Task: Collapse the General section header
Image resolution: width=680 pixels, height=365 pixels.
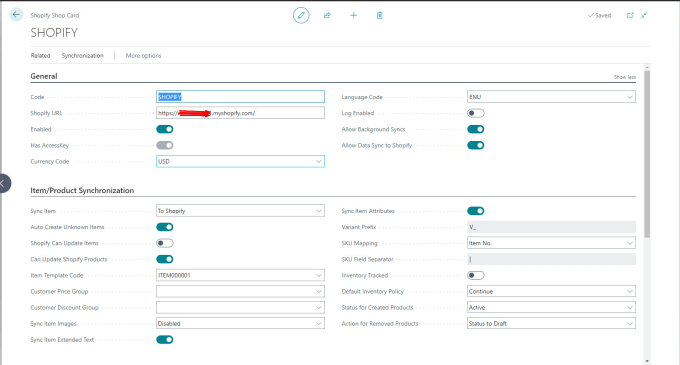Action: (44, 76)
